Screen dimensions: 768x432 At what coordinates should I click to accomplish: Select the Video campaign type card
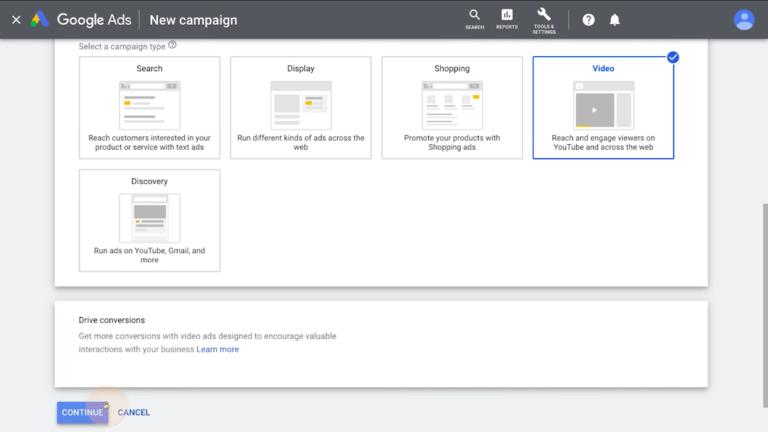point(603,107)
